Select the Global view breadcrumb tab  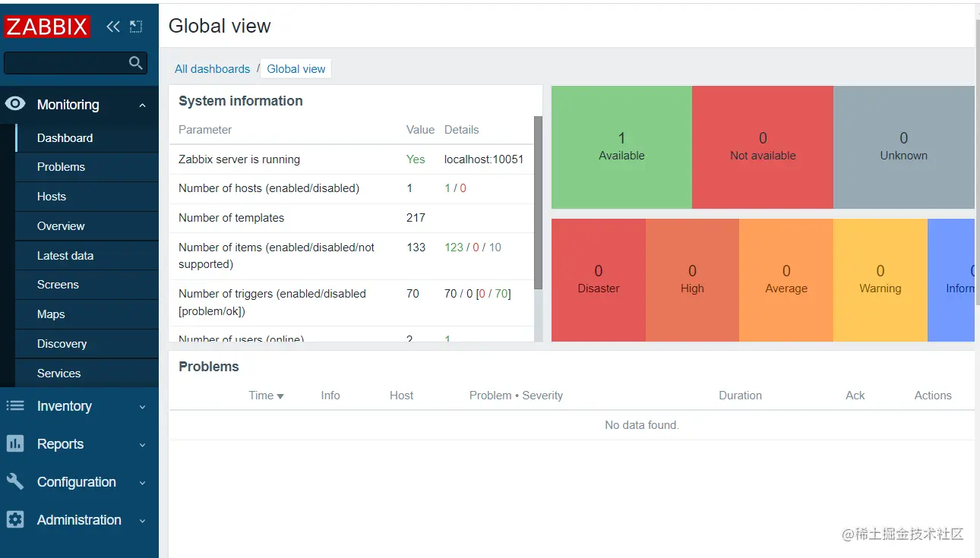pos(296,69)
